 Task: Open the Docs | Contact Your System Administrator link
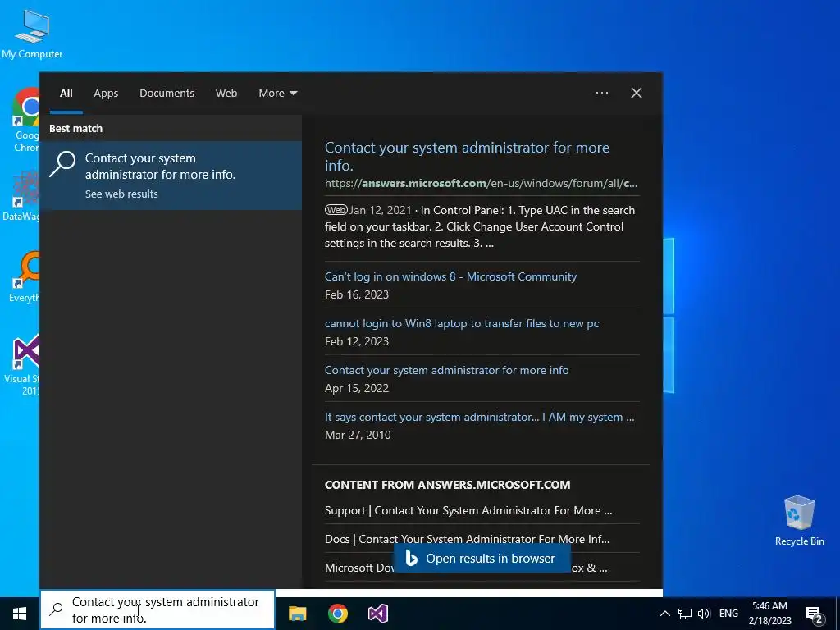[x=467, y=539]
